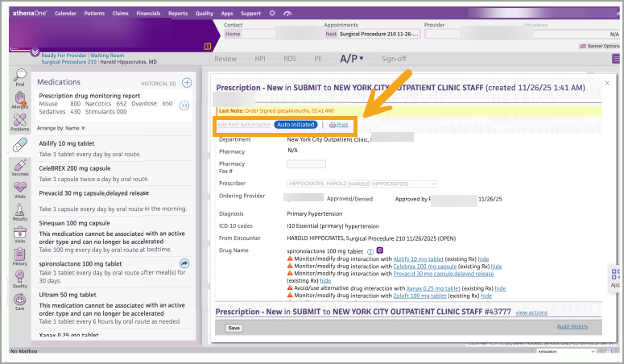This screenshot has width=624, height=364.
Task: Open the Results flask icon
Action: coord(20,209)
